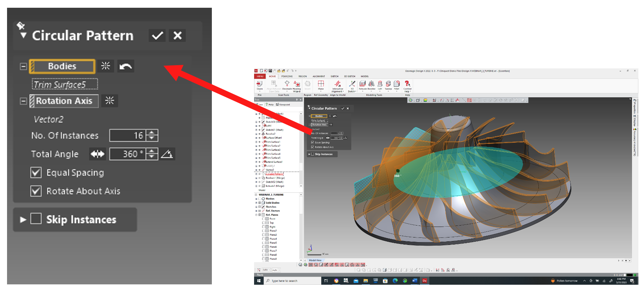Cancel with X in enlarged Circular Pattern panel
Viewport: 644px width, 296px height.
[x=177, y=35]
